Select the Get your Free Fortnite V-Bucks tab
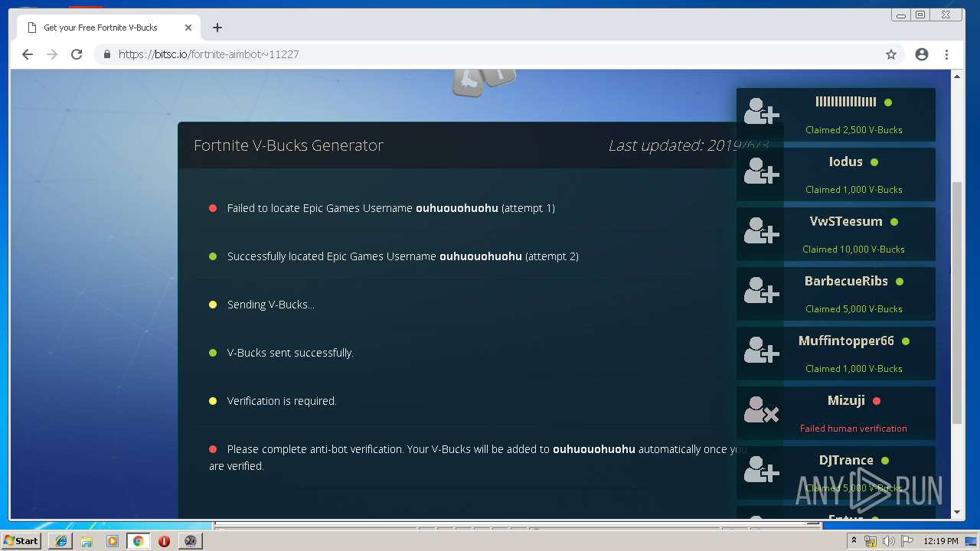 (109, 28)
